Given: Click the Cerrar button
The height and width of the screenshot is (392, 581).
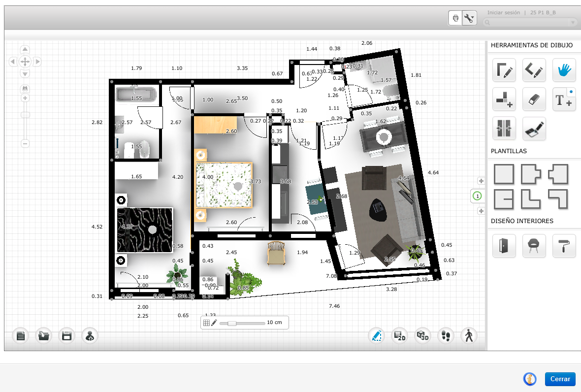Looking at the screenshot, I should point(560,379).
